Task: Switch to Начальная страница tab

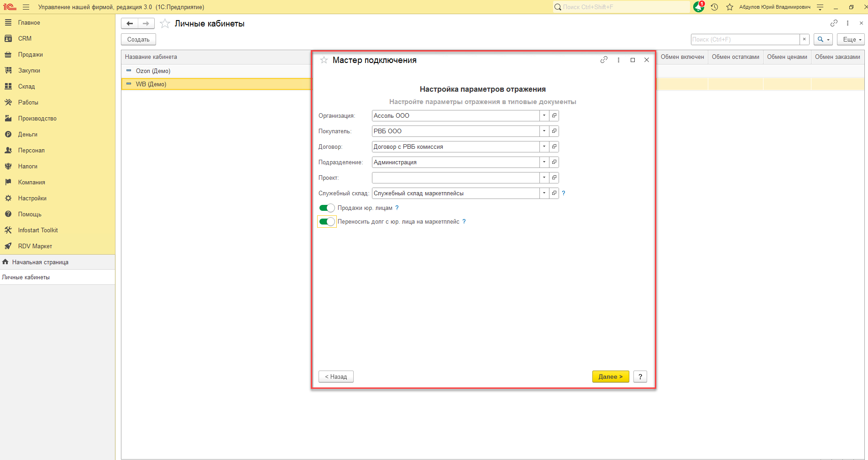Action: click(40, 262)
